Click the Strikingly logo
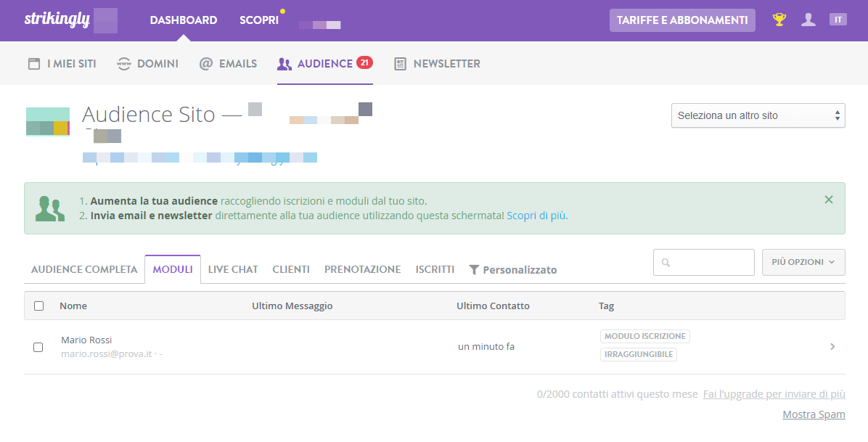This screenshot has width=868, height=442. tap(57, 20)
